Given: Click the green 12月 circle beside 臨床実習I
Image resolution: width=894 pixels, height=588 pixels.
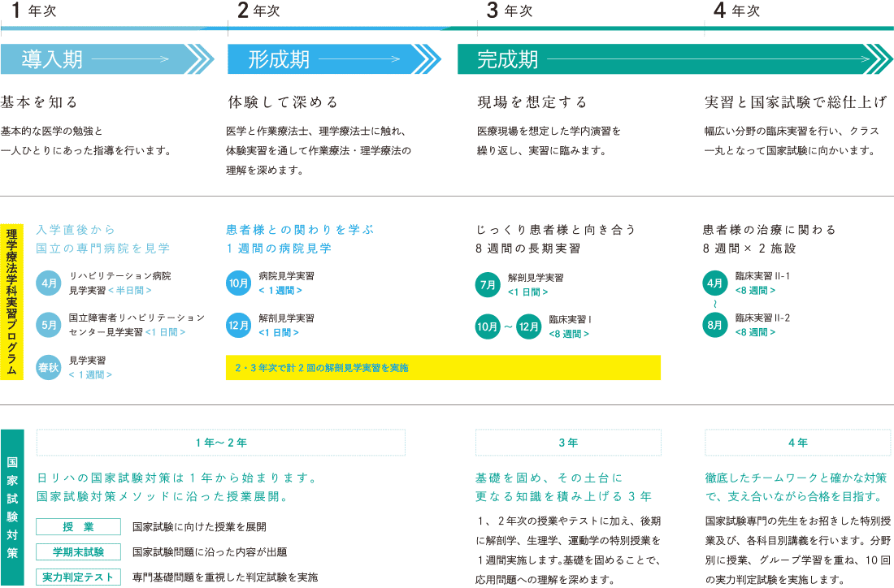Looking at the screenshot, I should pos(529,326).
